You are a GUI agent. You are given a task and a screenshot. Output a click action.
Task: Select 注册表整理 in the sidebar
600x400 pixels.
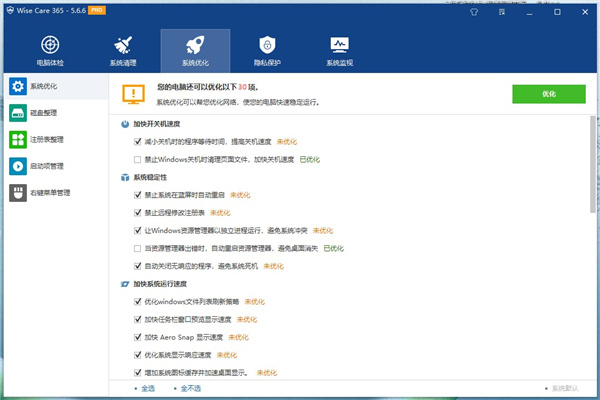point(47,139)
